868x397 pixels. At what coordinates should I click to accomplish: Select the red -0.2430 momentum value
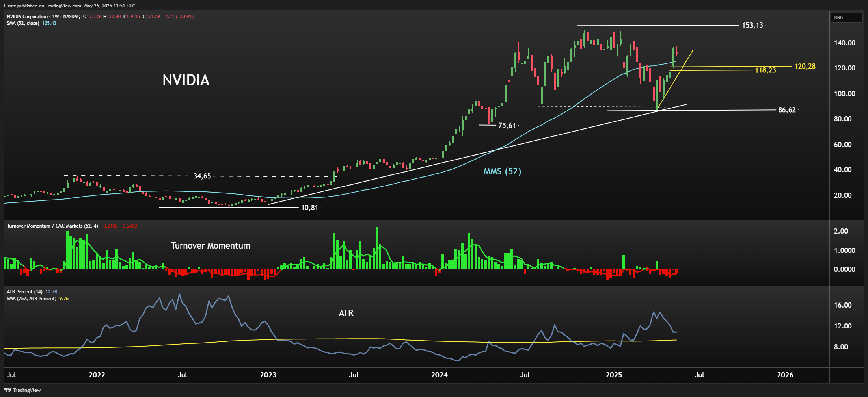click(129, 226)
